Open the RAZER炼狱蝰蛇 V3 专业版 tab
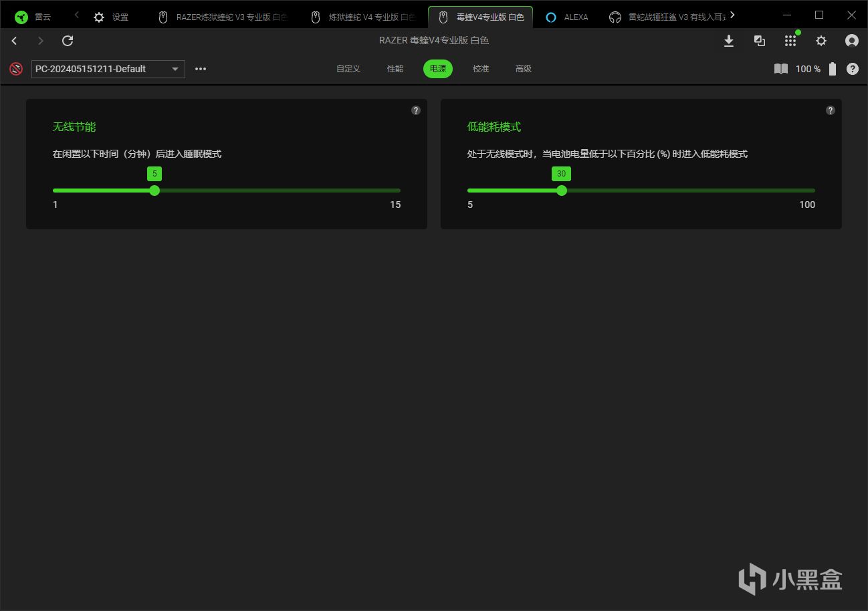The width and height of the screenshot is (868, 611). point(224,17)
